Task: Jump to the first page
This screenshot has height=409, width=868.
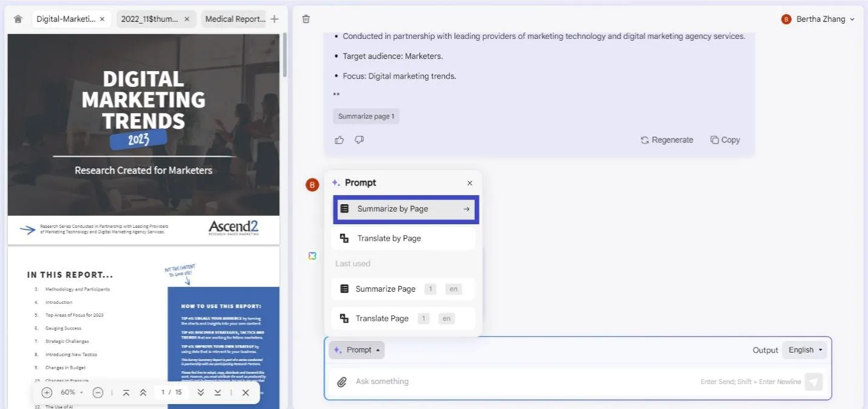Action: coord(126,393)
